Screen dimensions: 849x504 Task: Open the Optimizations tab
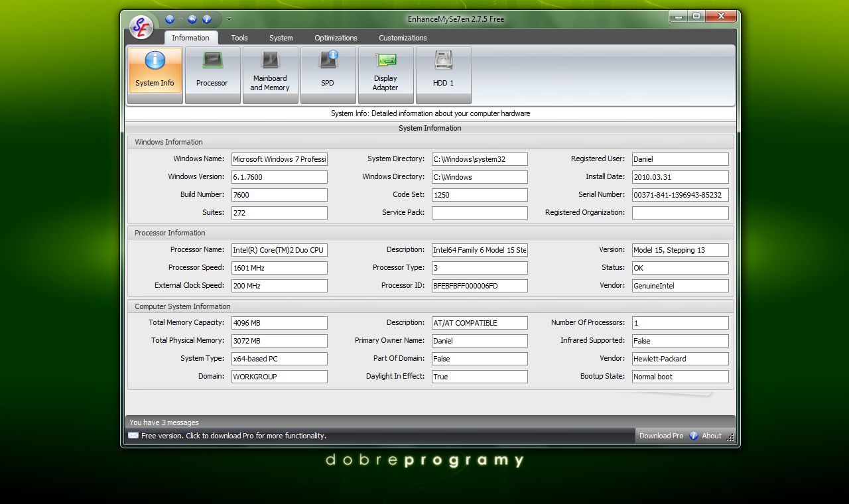click(336, 38)
